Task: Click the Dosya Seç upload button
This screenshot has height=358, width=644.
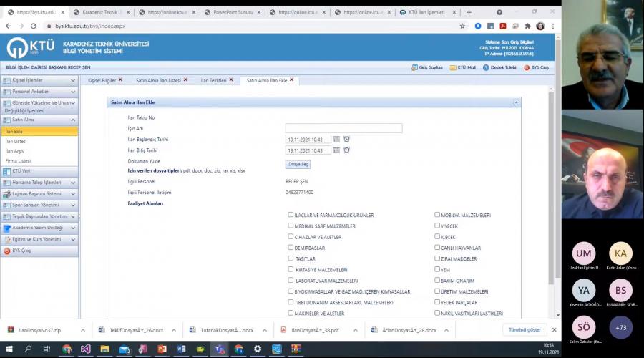Action: pos(298,165)
